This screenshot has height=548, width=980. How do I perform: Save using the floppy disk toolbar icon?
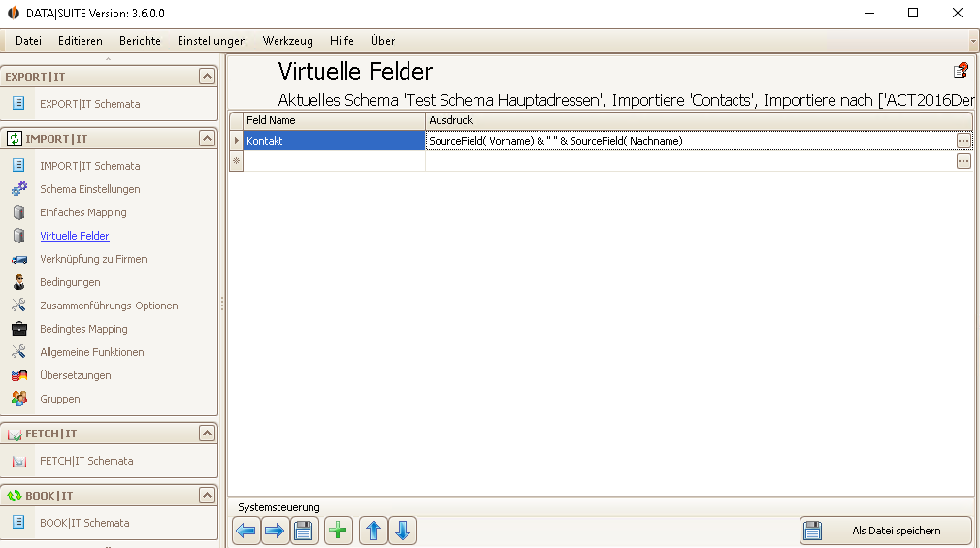[304, 531]
